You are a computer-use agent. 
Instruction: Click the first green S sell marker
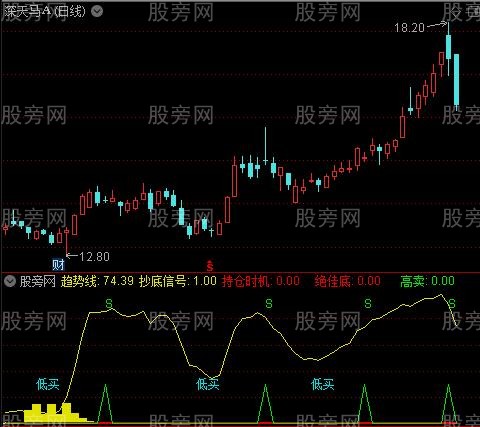[x=109, y=304]
